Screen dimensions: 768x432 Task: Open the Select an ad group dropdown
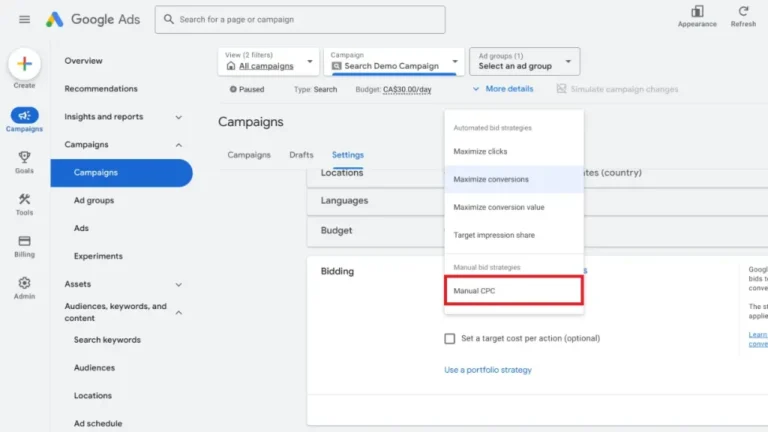tap(523, 61)
